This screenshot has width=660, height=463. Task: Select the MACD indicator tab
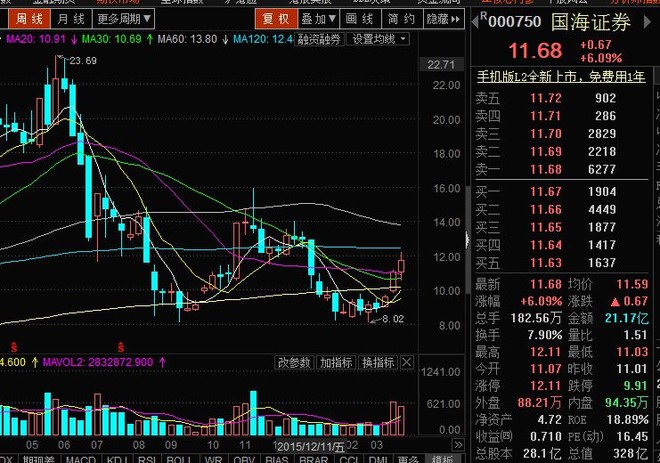tap(81, 459)
